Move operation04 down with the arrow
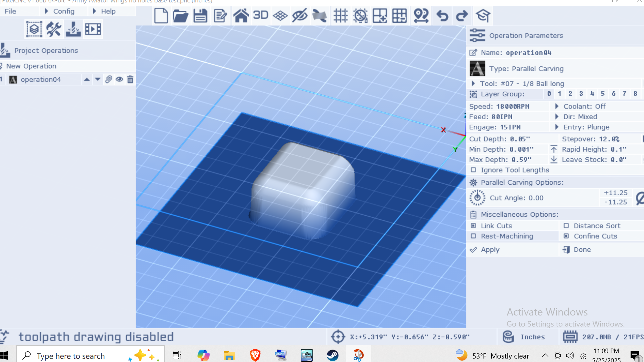 (98, 80)
